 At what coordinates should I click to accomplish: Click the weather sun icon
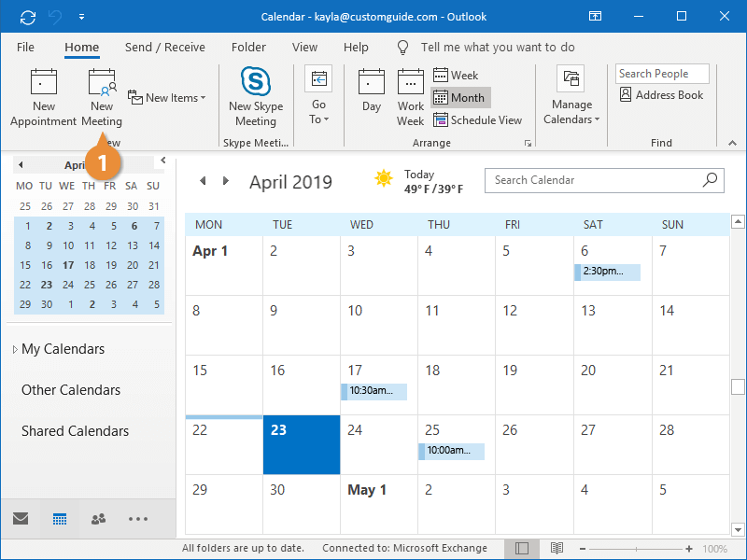click(x=384, y=178)
